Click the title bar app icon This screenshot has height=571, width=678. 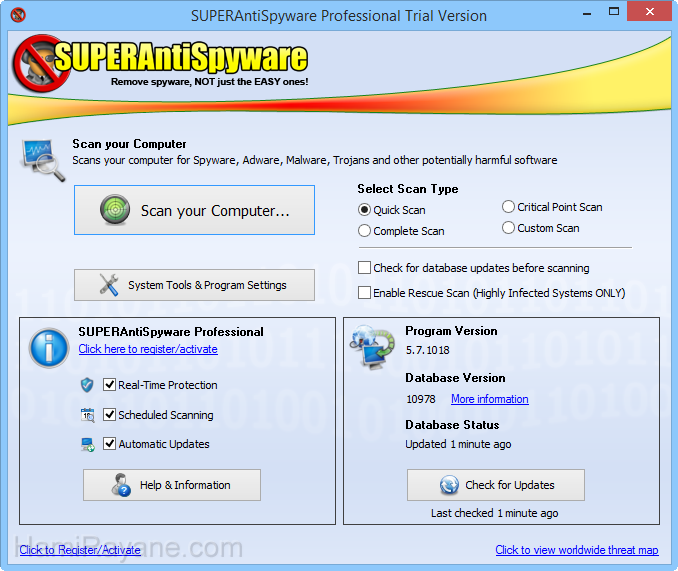point(17,16)
